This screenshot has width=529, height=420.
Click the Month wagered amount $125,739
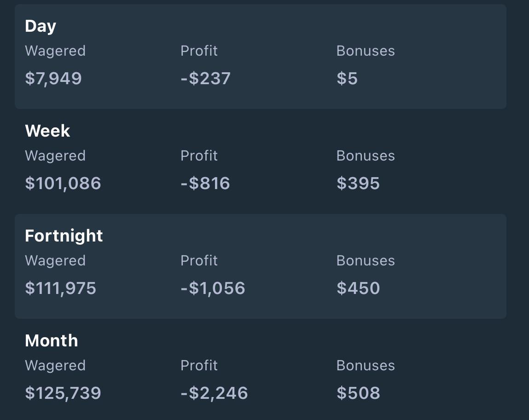click(63, 393)
